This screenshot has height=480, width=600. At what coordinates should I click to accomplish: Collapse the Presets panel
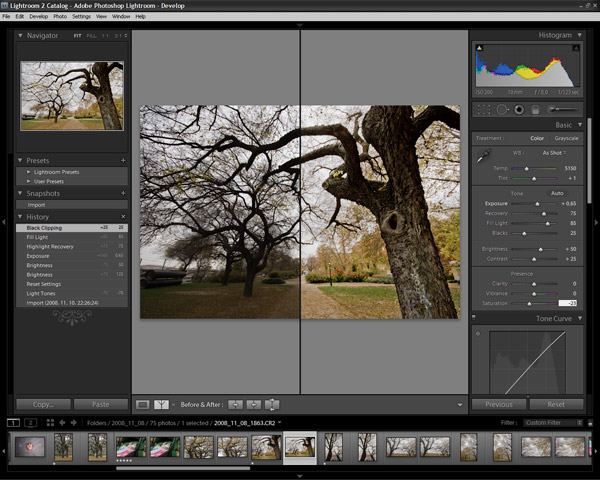click(20, 160)
